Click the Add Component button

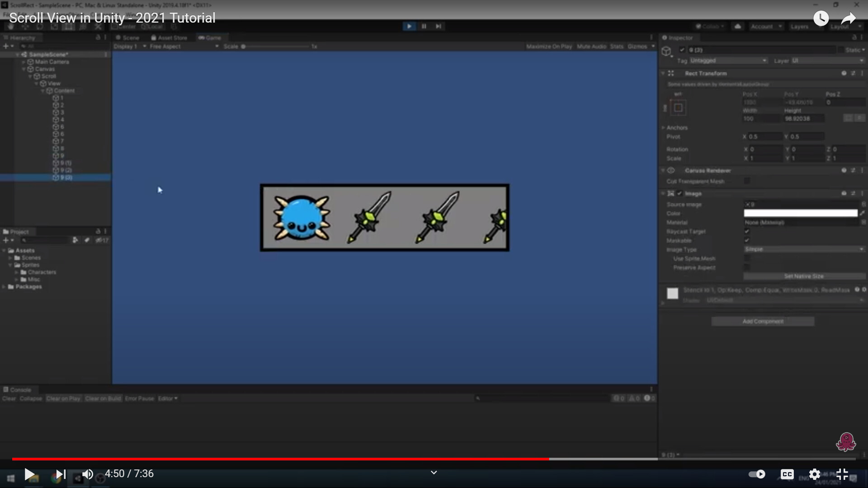(x=763, y=321)
